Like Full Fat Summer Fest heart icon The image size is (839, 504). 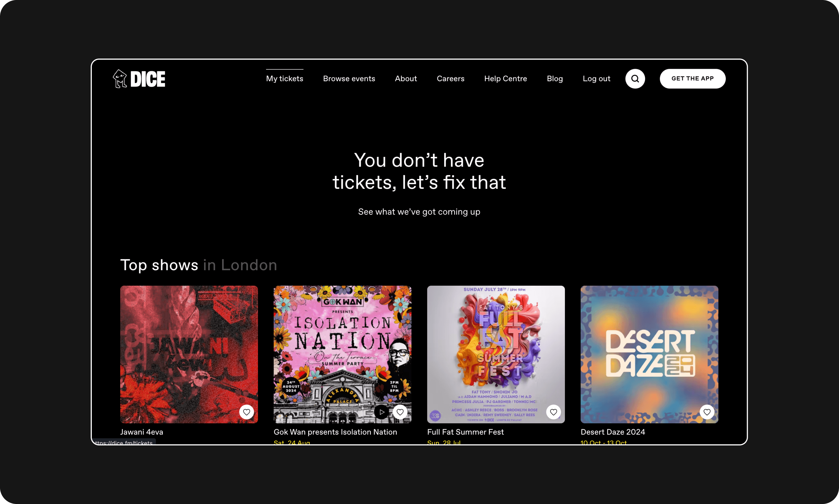[553, 412]
